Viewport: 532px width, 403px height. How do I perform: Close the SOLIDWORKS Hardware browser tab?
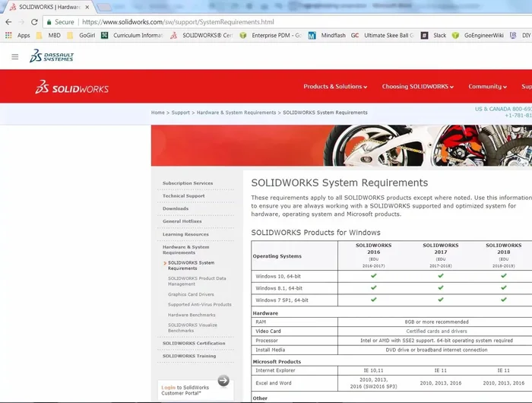[x=87, y=7]
